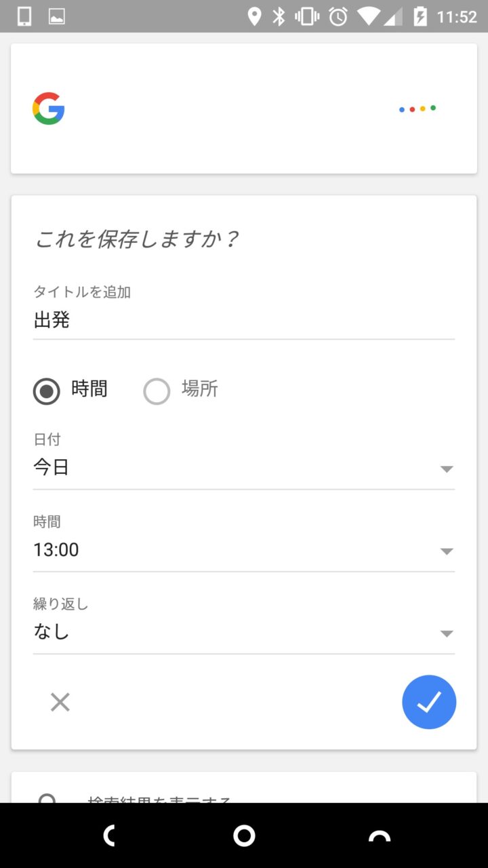Tap the clock showing 11:52
Screen dimensions: 488x868
pyautogui.click(x=457, y=16)
